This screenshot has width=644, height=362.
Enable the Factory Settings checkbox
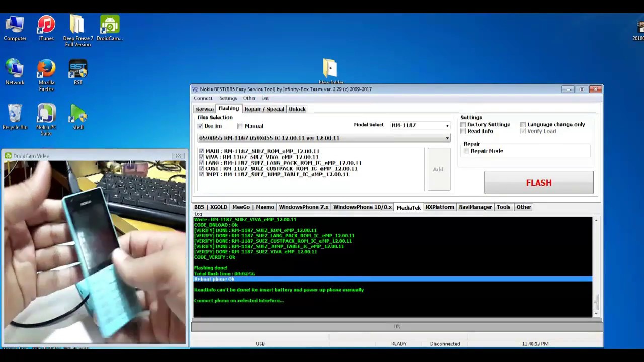pos(463,125)
